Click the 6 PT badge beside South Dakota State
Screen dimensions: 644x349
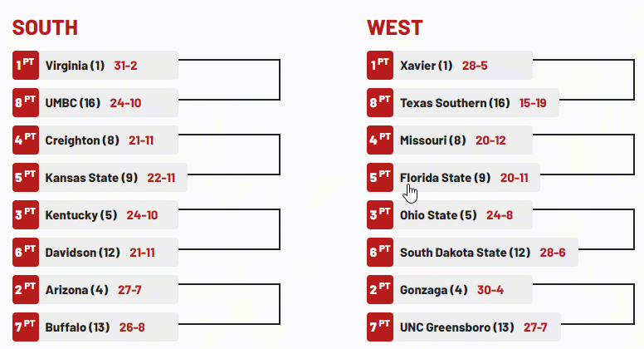coord(380,253)
